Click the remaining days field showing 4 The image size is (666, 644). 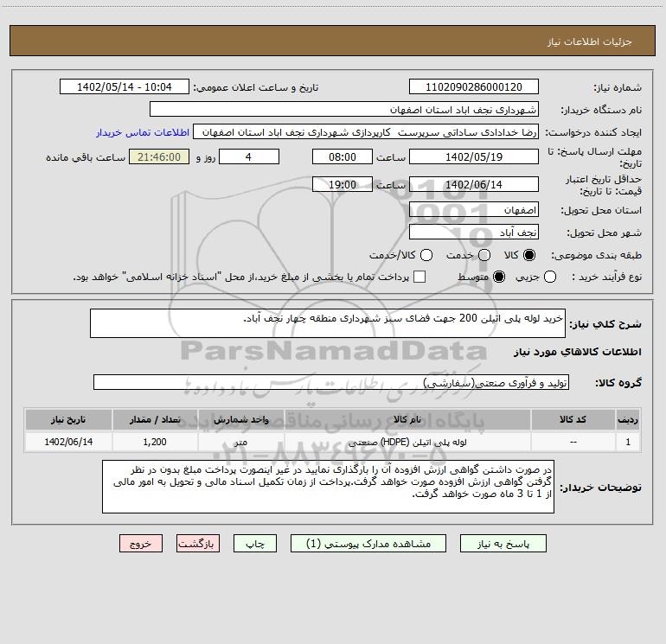[249, 157]
